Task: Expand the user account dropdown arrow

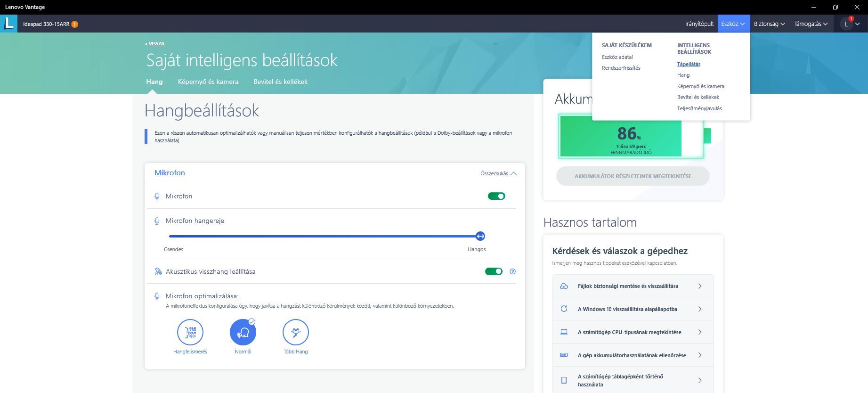Action: [858, 24]
